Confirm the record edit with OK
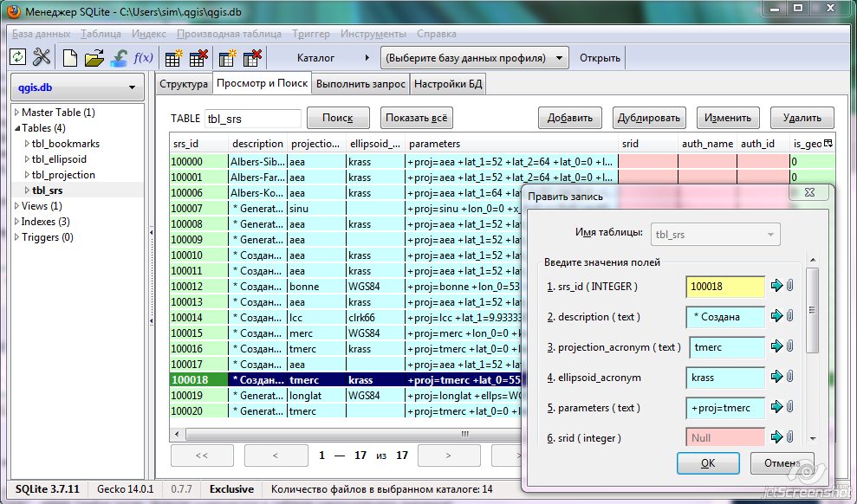This screenshot has width=857, height=504. [x=708, y=463]
